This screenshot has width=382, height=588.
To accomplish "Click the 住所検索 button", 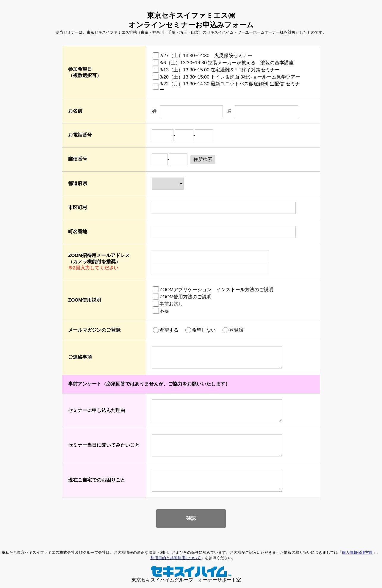I will (203, 159).
